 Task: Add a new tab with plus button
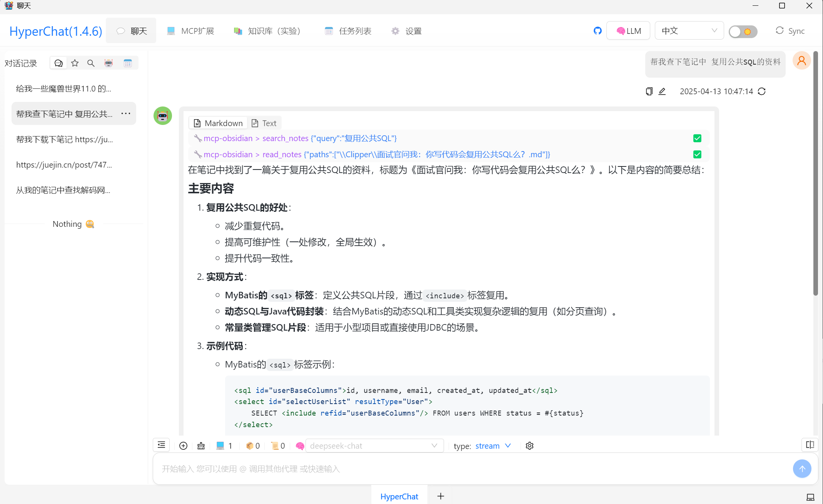(441, 496)
